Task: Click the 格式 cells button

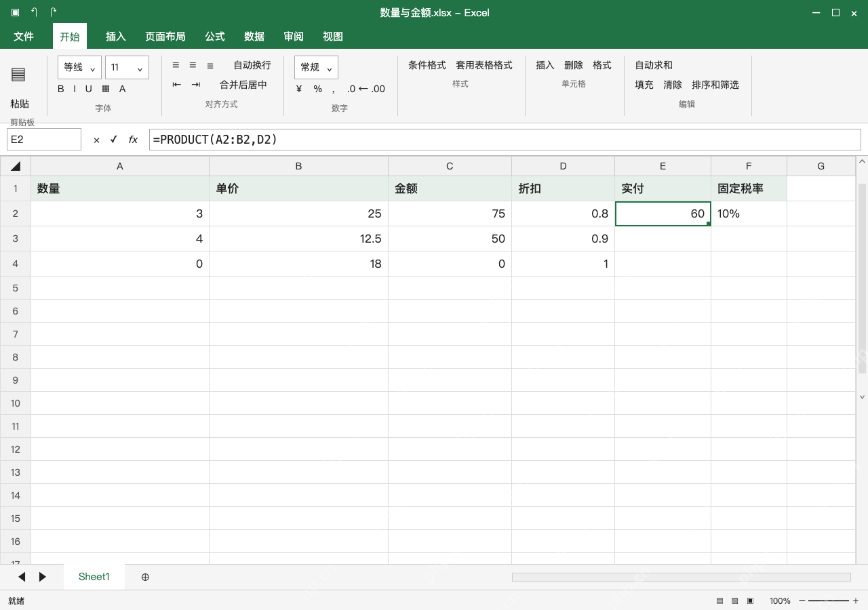Action: 602,65
